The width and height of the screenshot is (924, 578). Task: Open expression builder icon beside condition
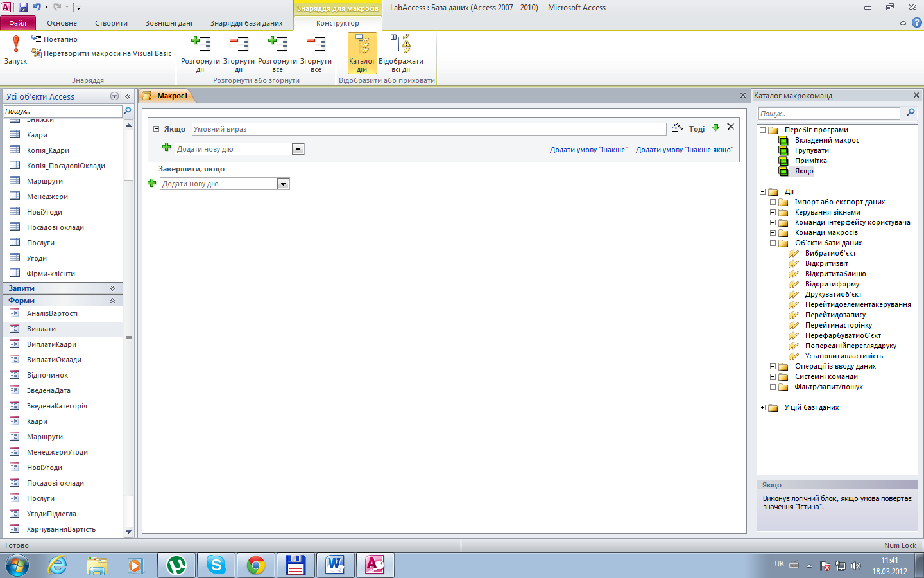(x=677, y=128)
